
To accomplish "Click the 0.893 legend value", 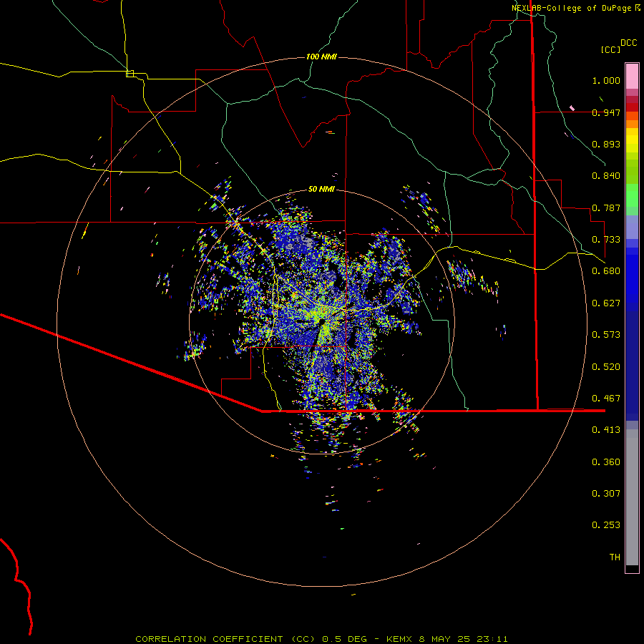I will click(606, 144).
